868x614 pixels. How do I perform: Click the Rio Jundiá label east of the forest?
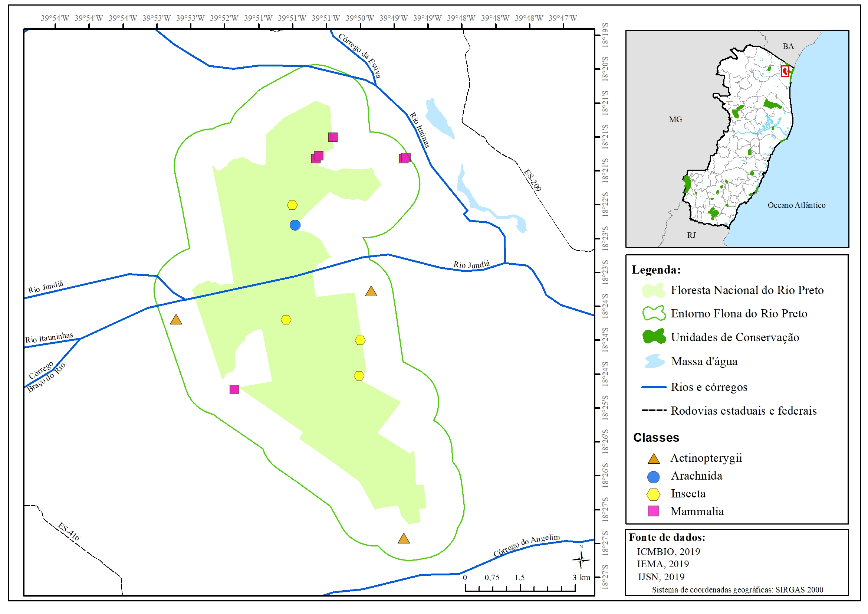coord(471,264)
